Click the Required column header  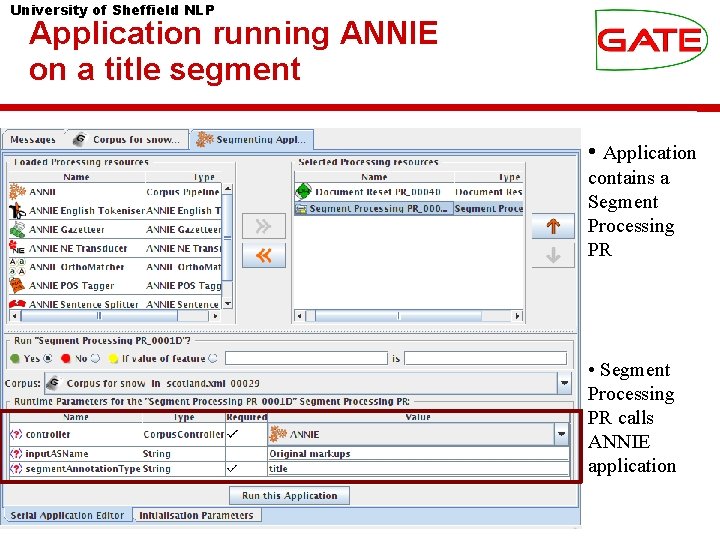tap(246, 417)
